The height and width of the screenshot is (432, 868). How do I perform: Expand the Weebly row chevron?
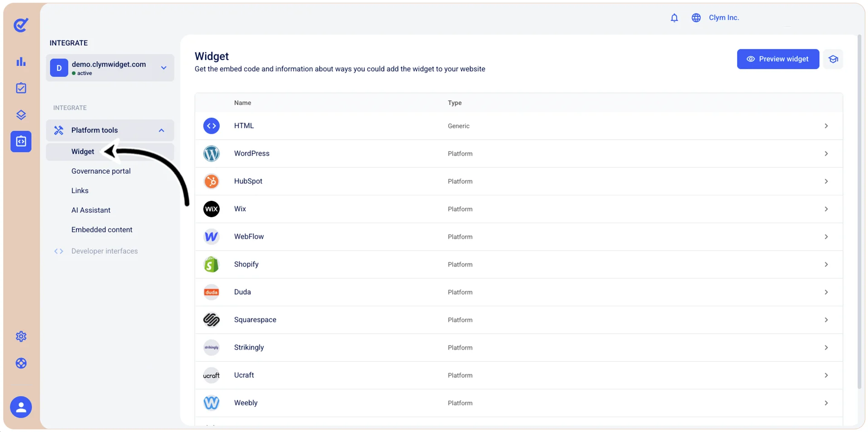point(826,403)
